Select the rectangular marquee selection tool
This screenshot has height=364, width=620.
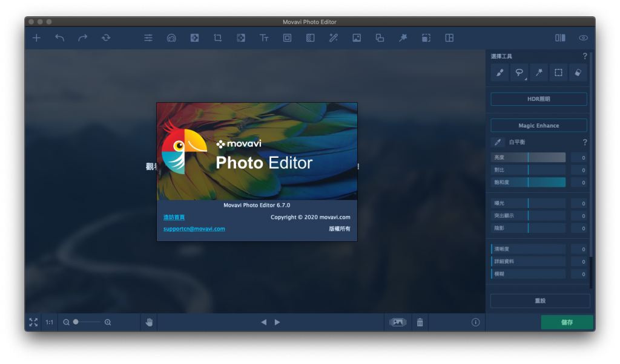[558, 73]
